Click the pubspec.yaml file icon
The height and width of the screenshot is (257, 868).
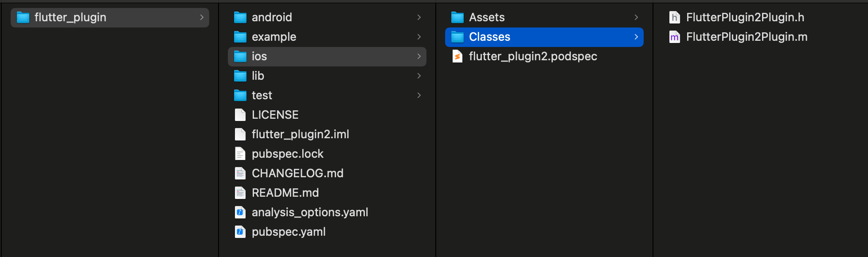tap(240, 232)
